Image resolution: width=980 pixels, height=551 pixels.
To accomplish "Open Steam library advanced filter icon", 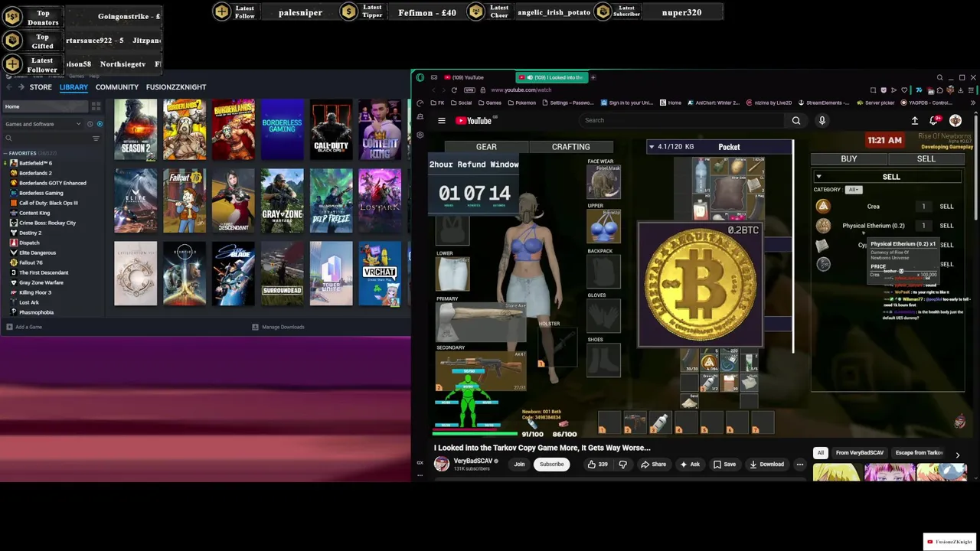I will [x=96, y=139].
